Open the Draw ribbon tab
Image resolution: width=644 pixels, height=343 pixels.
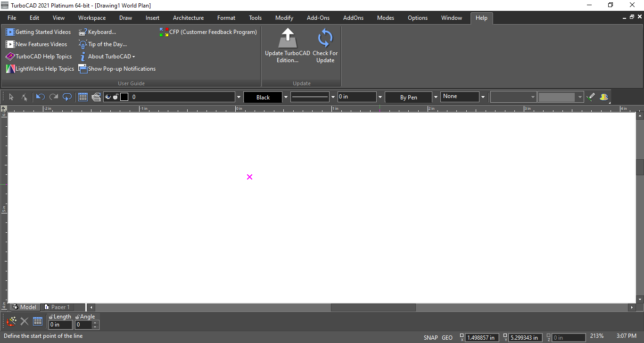tap(126, 18)
